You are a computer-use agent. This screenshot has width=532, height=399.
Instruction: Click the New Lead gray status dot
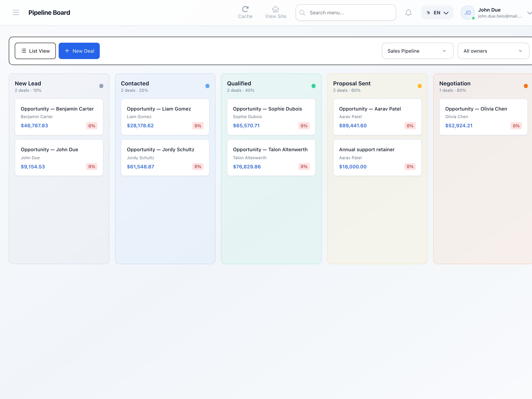[101, 86]
